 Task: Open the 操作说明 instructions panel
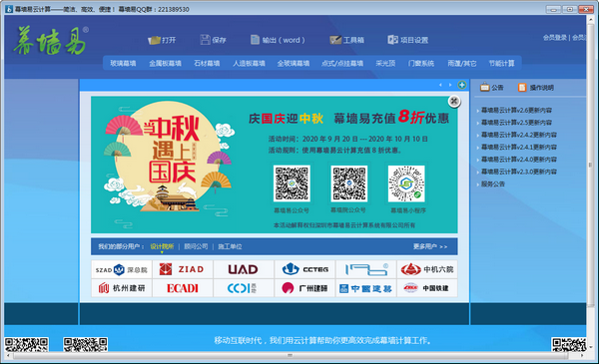(x=535, y=88)
